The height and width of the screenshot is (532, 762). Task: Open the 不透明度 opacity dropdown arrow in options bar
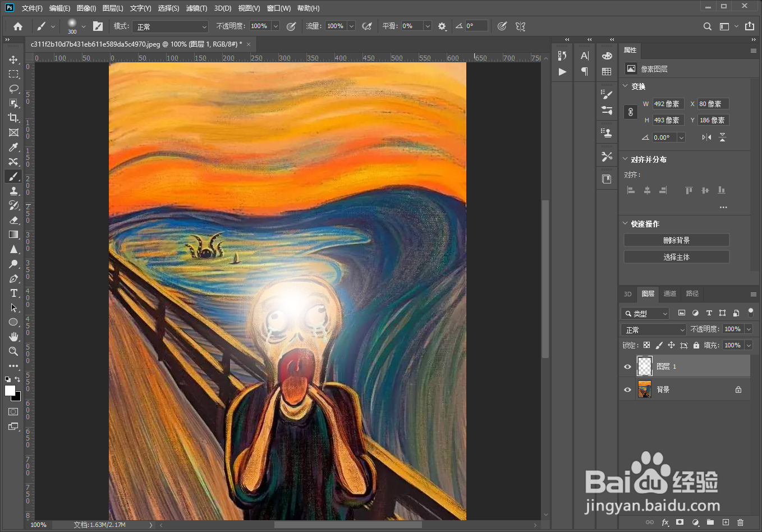[x=276, y=26]
